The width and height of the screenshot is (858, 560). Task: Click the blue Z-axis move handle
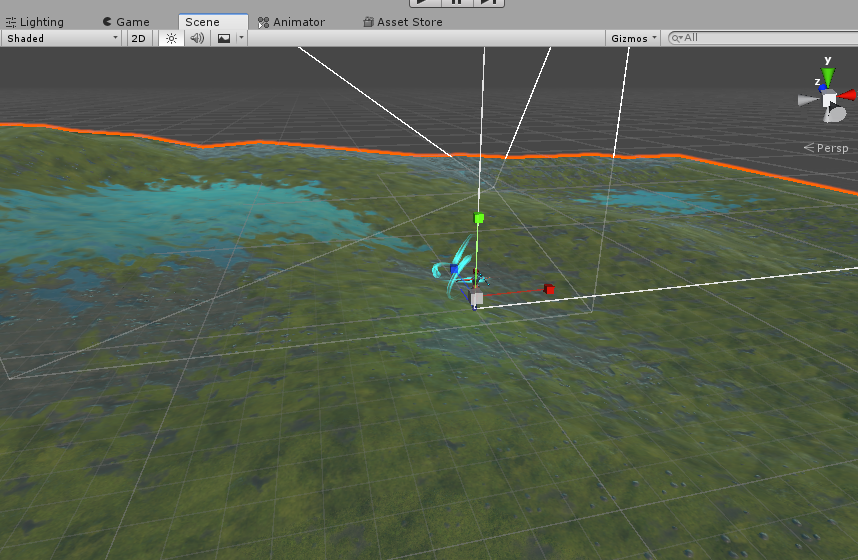pyautogui.click(x=454, y=268)
